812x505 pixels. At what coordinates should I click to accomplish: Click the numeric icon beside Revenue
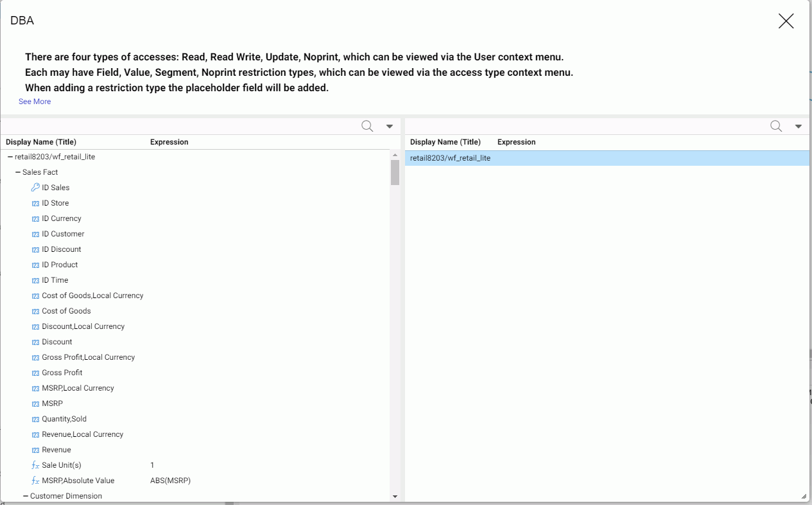[35, 450]
